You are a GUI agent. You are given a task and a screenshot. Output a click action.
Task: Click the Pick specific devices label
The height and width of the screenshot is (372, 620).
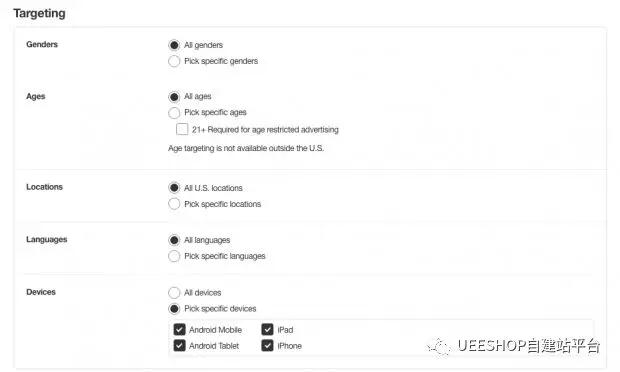click(220, 309)
